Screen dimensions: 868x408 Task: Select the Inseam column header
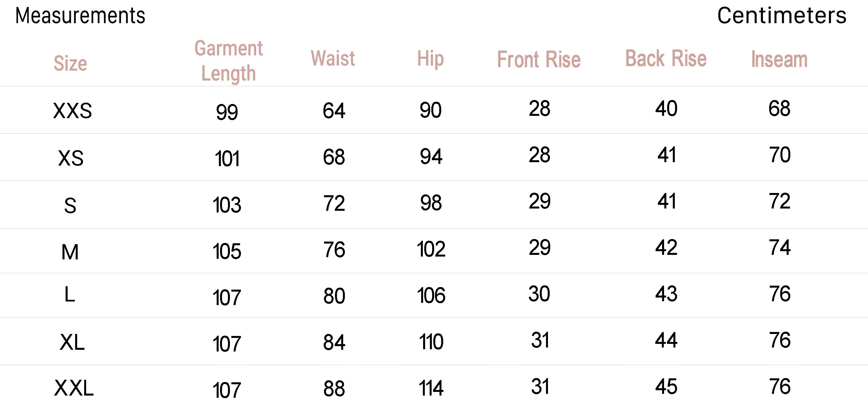pos(779,59)
